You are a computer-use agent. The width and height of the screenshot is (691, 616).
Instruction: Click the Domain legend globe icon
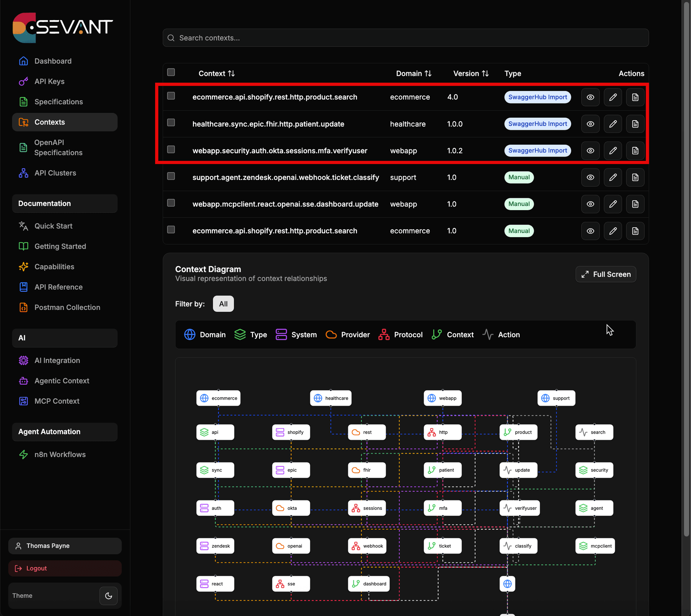point(190,335)
